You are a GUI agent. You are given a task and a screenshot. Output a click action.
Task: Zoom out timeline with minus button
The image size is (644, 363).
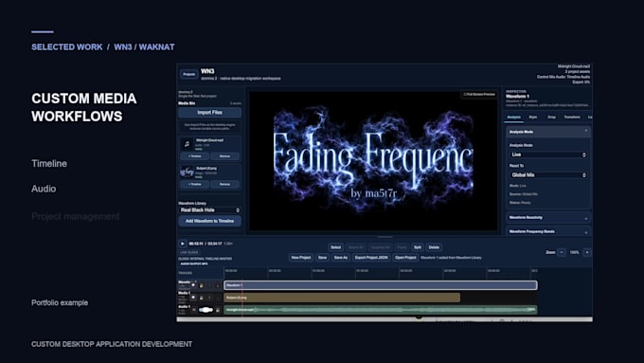[x=562, y=252]
